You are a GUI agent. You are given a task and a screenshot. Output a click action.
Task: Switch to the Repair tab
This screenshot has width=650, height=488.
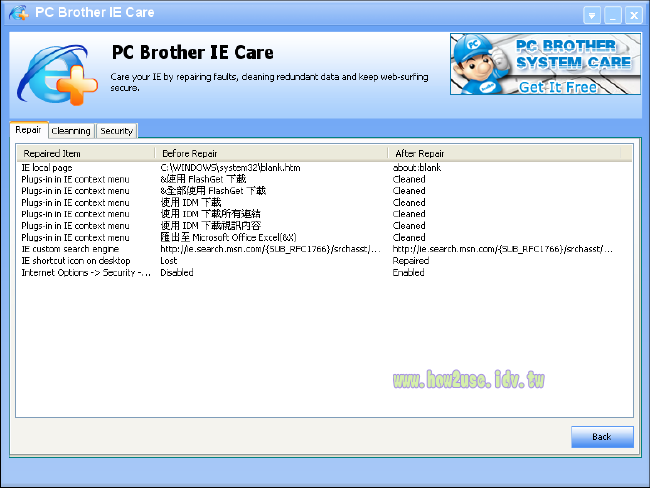pos(28,130)
